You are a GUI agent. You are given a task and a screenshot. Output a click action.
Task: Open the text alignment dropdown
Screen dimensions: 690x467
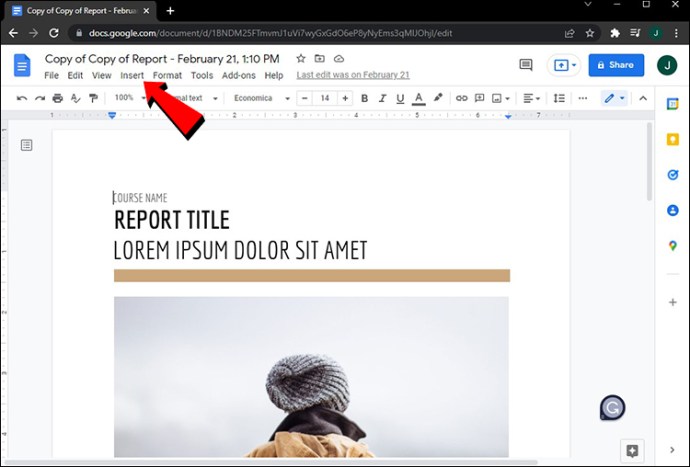tap(532, 98)
